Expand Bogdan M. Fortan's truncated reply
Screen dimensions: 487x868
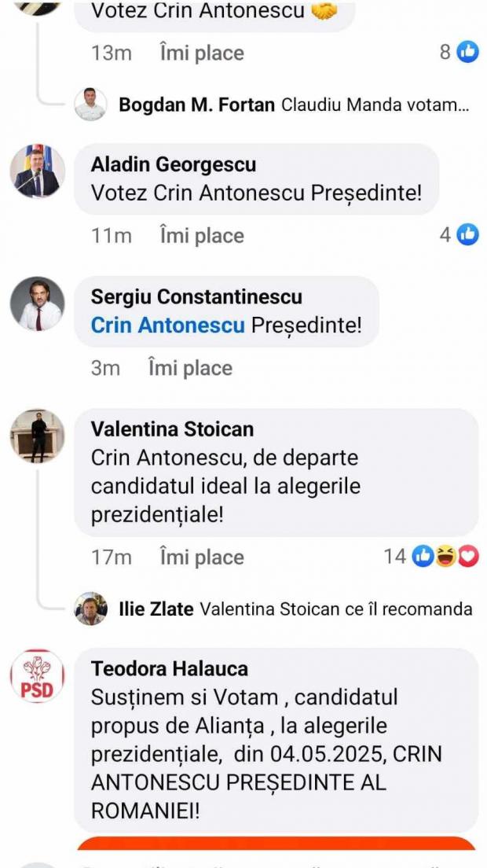375,105
